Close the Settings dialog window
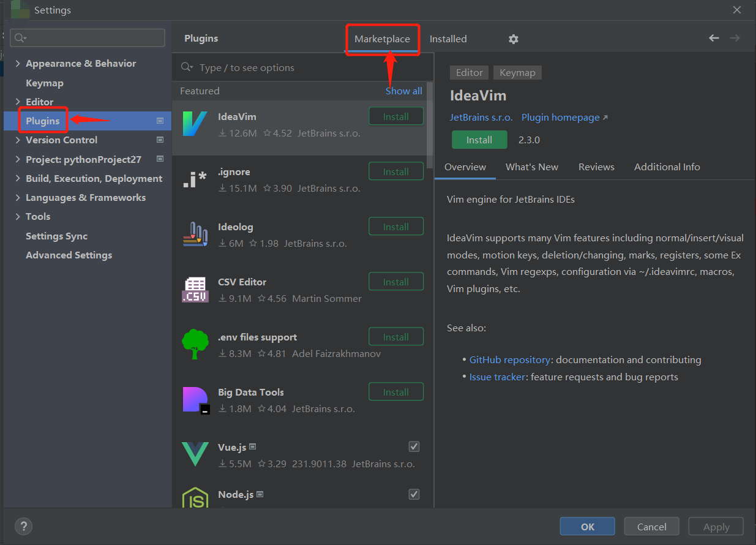756x545 pixels. [x=737, y=9]
